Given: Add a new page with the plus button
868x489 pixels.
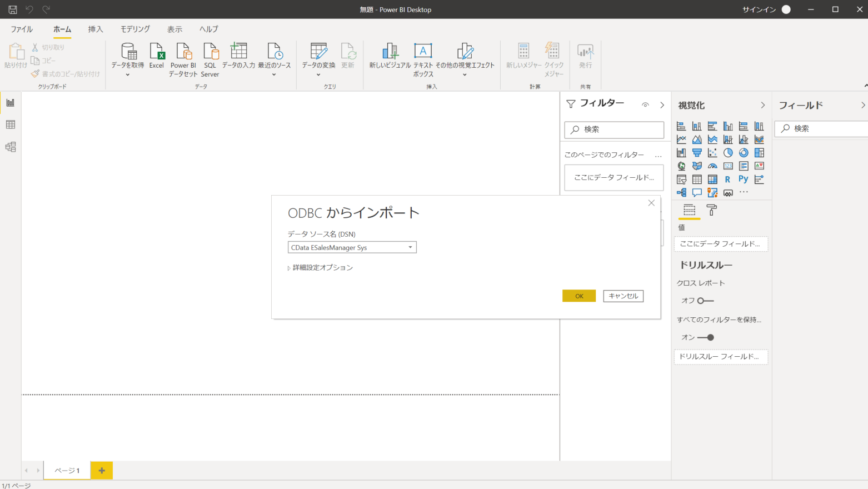Looking at the screenshot, I should click(102, 470).
